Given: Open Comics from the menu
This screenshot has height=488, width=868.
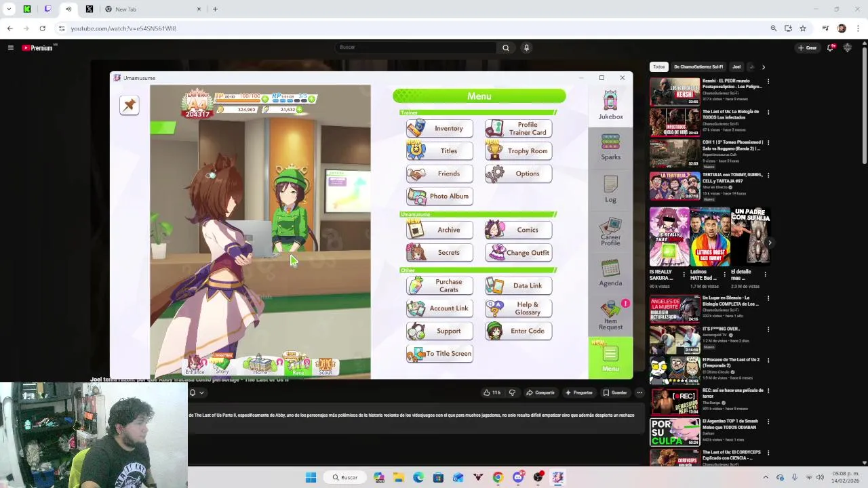Looking at the screenshot, I should click(x=518, y=230).
